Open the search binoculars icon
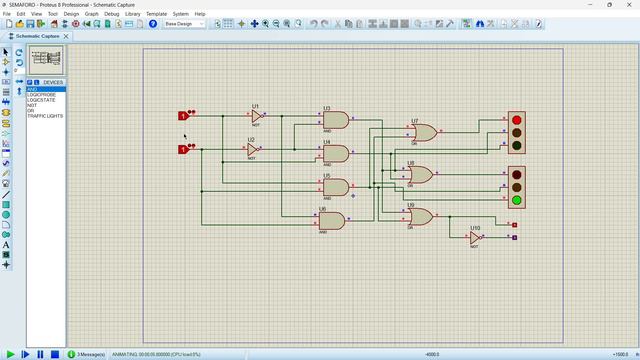 click(x=480, y=24)
